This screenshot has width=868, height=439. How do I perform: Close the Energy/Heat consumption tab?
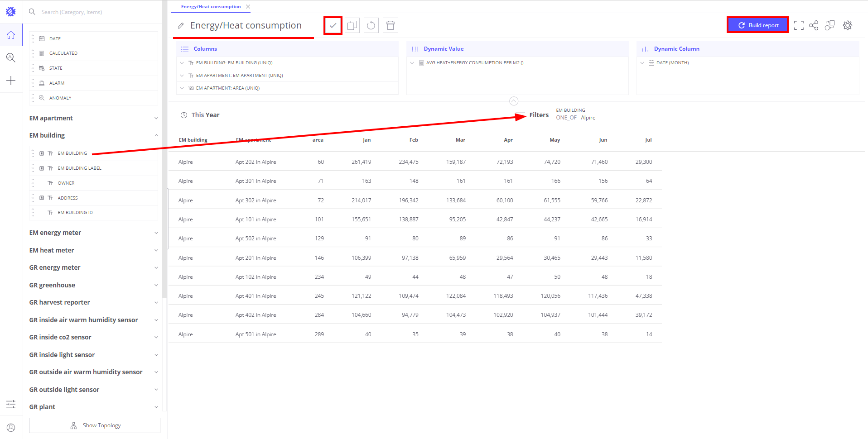click(x=248, y=7)
